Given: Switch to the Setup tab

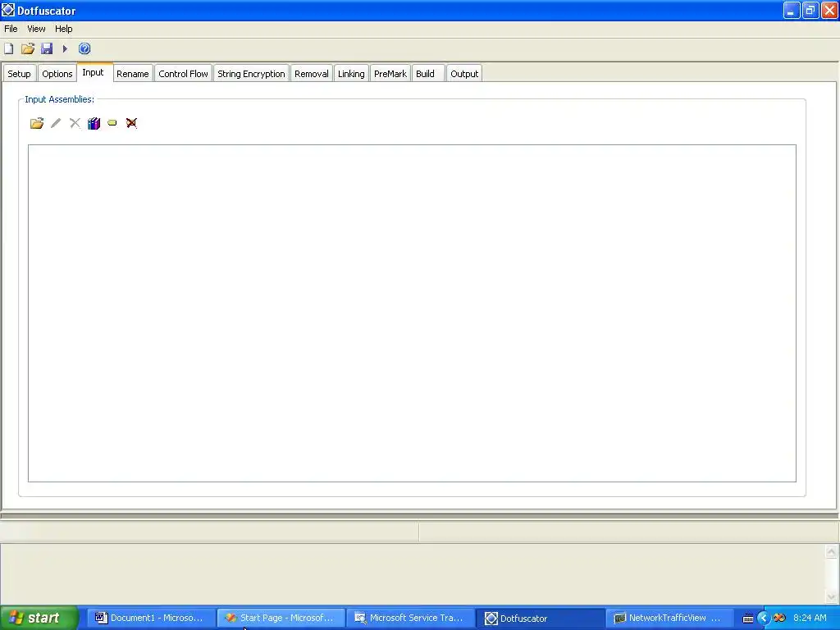Looking at the screenshot, I should pos(20,74).
